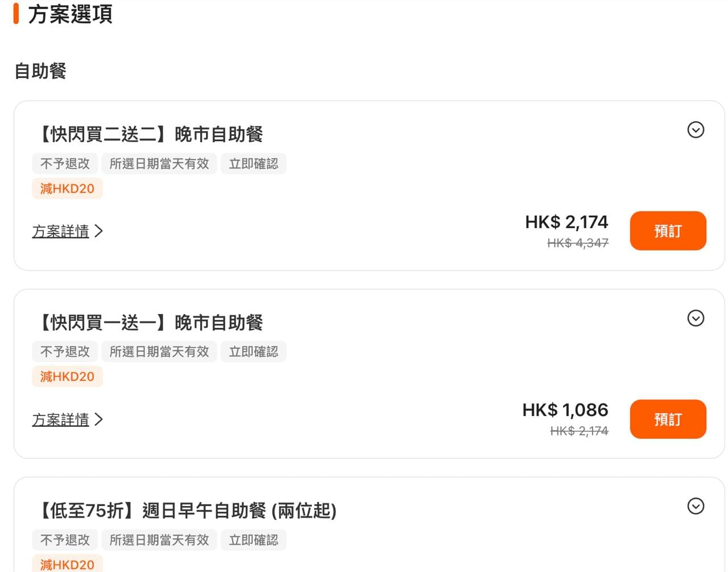This screenshot has height=572, width=728.
Task: Open 方案詳情 for the 買二送二 package
Action: 60,231
